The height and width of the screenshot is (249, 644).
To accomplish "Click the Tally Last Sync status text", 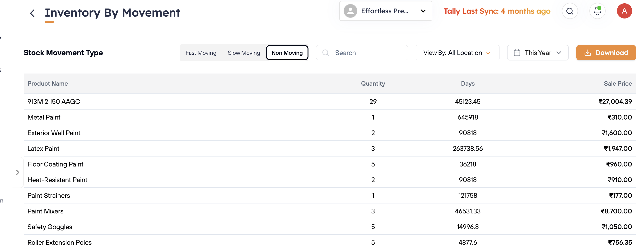I will [497, 11].
